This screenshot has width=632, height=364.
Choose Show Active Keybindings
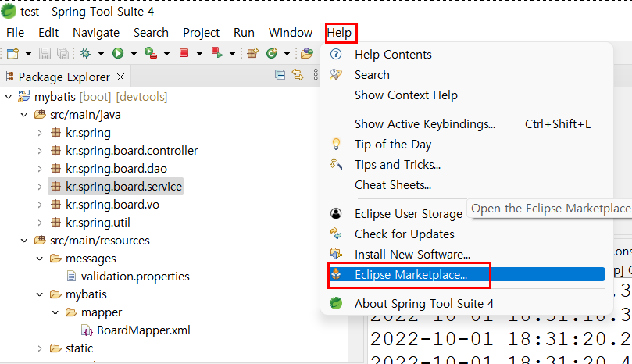tap(466, 124)
